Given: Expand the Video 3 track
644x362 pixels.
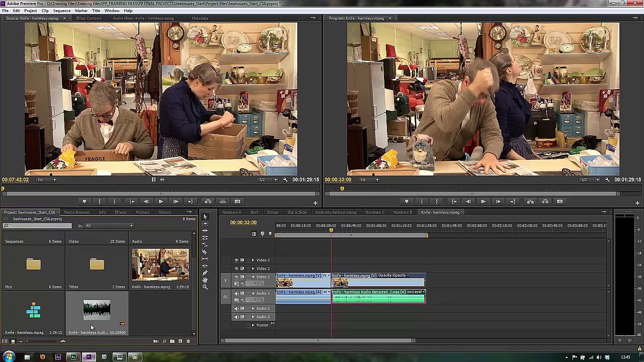Looking at the screenshot, I should pos(253,260).
